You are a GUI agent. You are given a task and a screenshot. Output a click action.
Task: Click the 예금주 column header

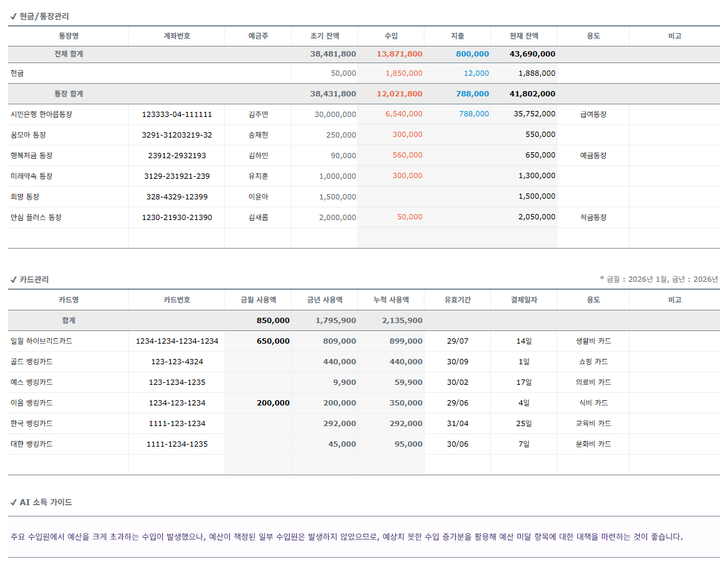tap(258, 36)
